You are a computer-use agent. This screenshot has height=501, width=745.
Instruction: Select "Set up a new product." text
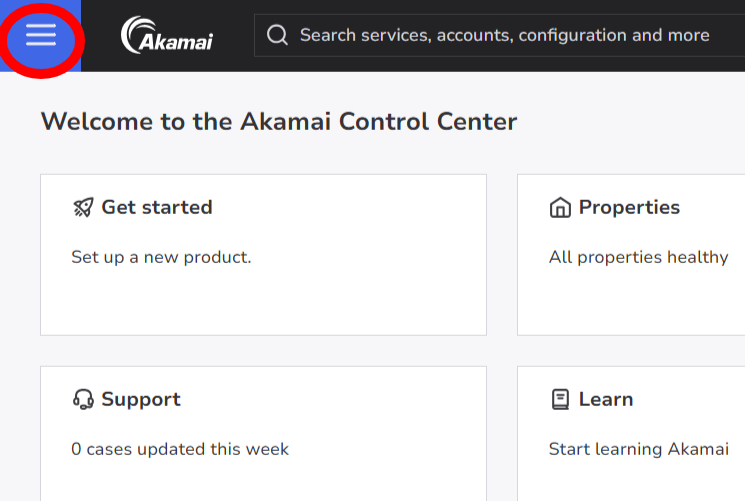point(161,257)
